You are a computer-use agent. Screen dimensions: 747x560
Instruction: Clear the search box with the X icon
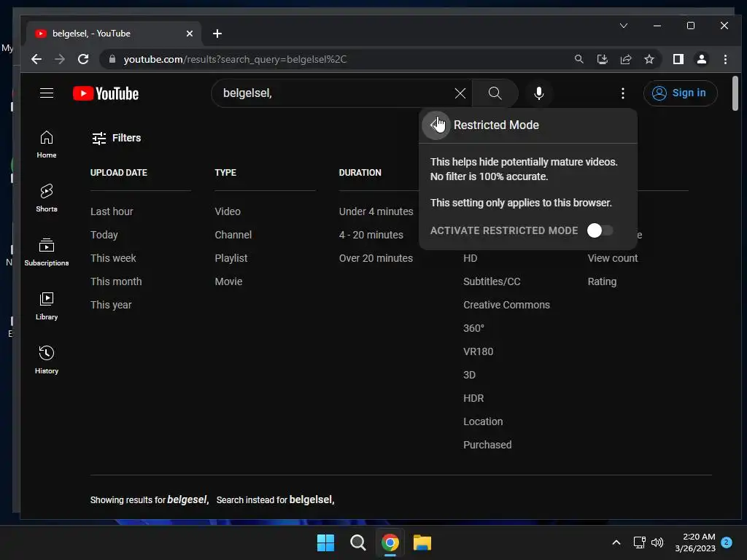click(460, 93)
